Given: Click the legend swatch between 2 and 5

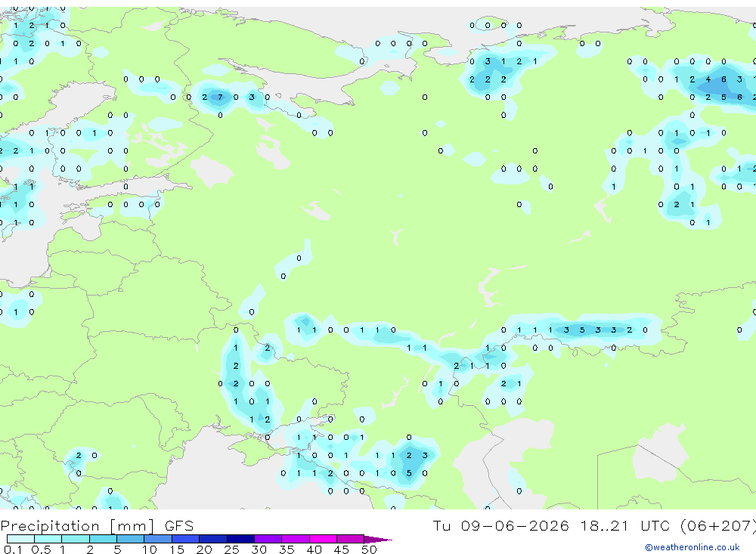Looking at the screenshot, I should [x=103, y=539].
